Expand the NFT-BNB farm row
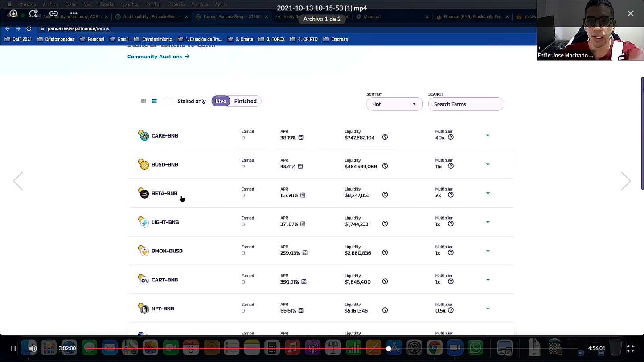644x362 pixels. [488, 308]
